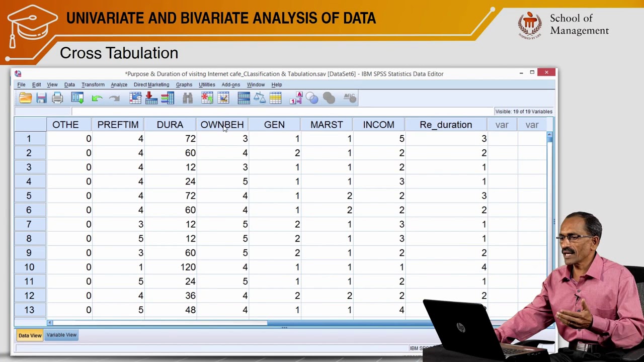Viewport: 644px width, 362px height.
Task: Select row number 1 header
Action: tap(29, 139)
